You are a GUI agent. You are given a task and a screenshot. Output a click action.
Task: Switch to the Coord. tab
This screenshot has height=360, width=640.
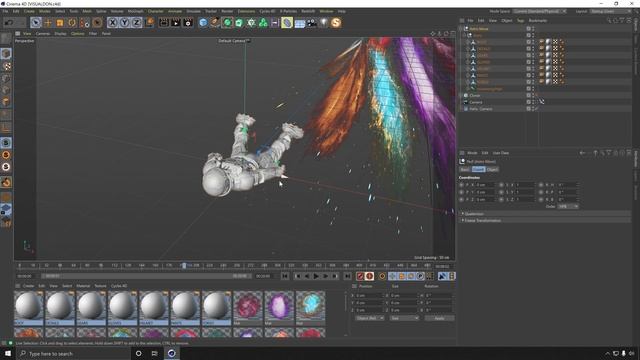point(478,169)
